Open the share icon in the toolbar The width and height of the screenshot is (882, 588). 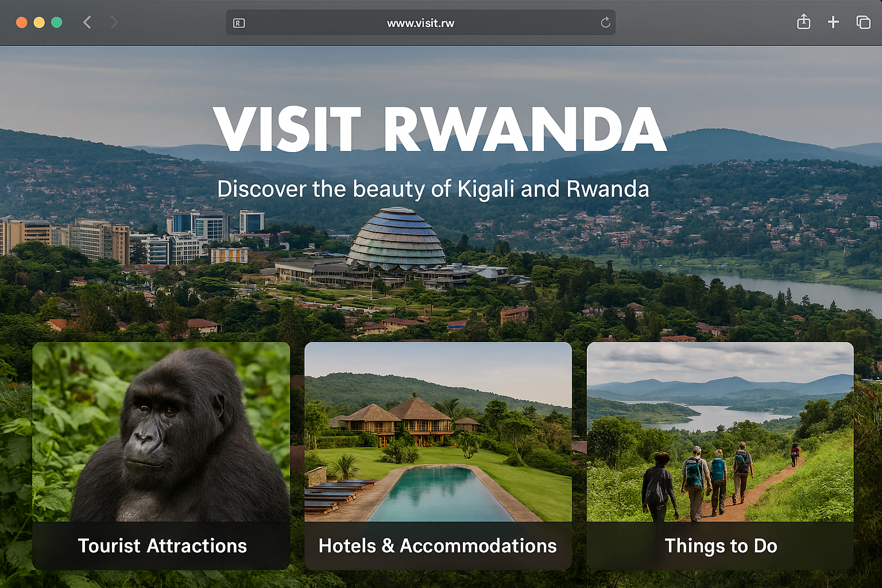tap(803, 22)
